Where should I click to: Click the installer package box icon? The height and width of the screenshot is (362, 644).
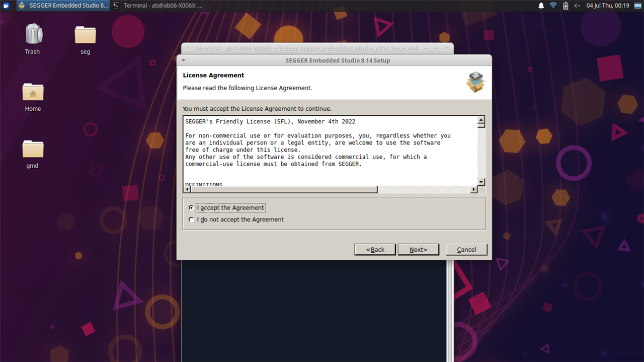[x=475, y=82]
